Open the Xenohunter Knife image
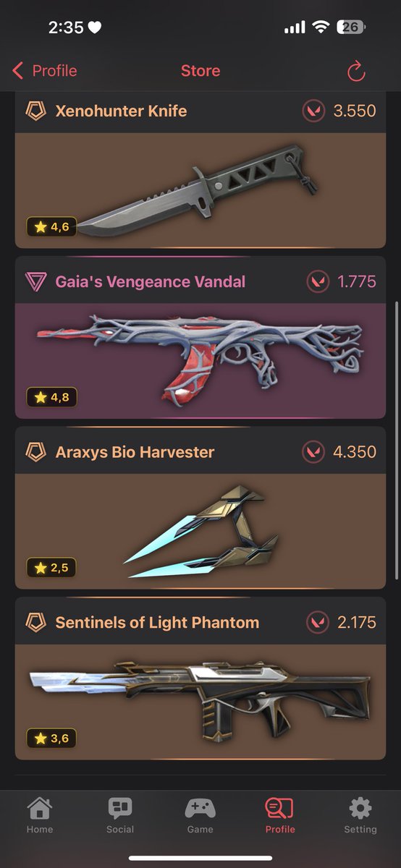Image resolution: width=401 pixels, height=868 pixels. click(200, 190)
